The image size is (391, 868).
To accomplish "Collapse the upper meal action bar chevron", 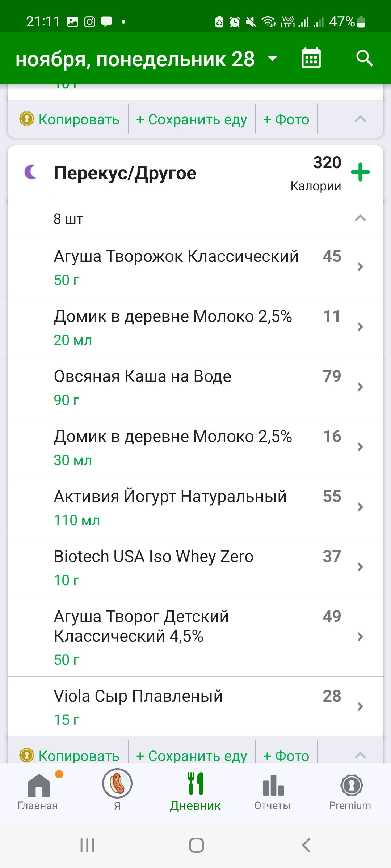I will (x=360, y=119).
